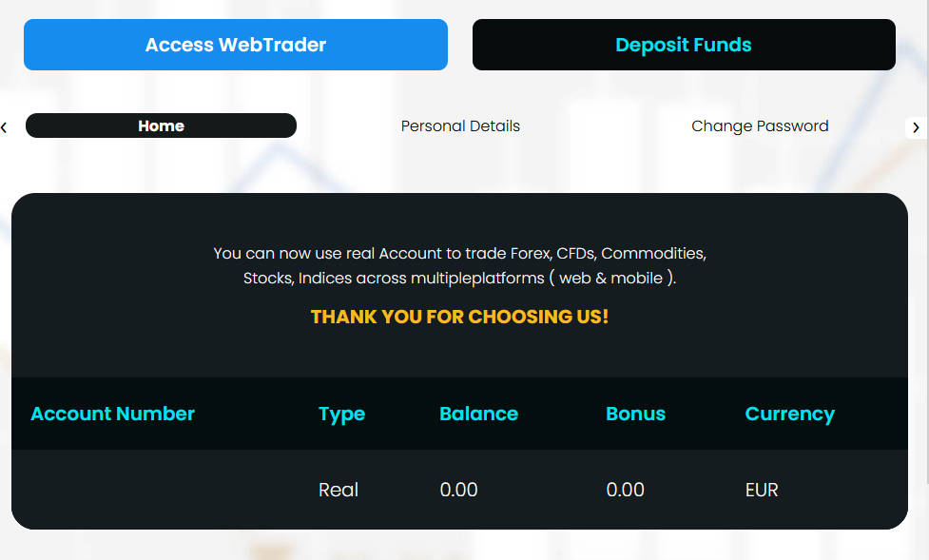Viewport: 929px width, 560px height.
Task: Select the Bonus column header
Action: [635, 414]
